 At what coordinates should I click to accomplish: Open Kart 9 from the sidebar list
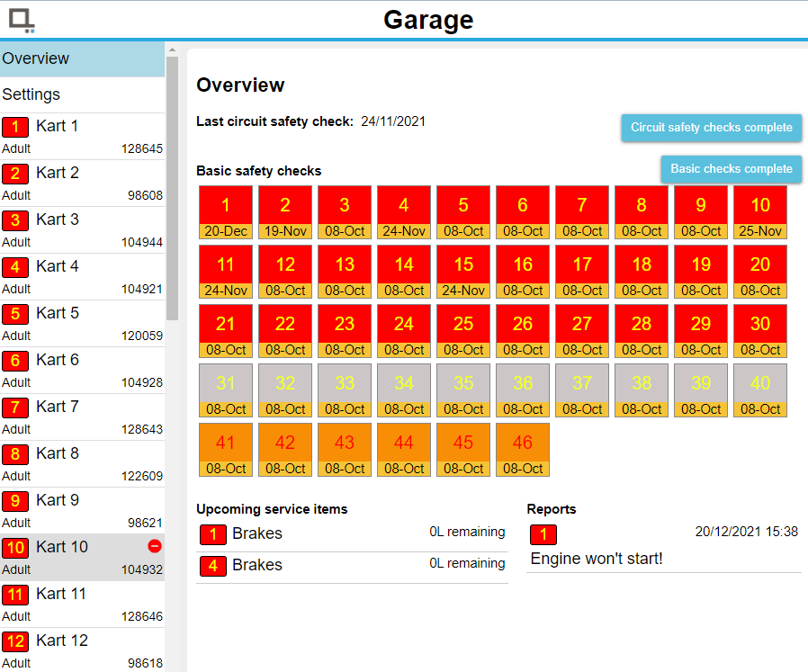(83, 510)
